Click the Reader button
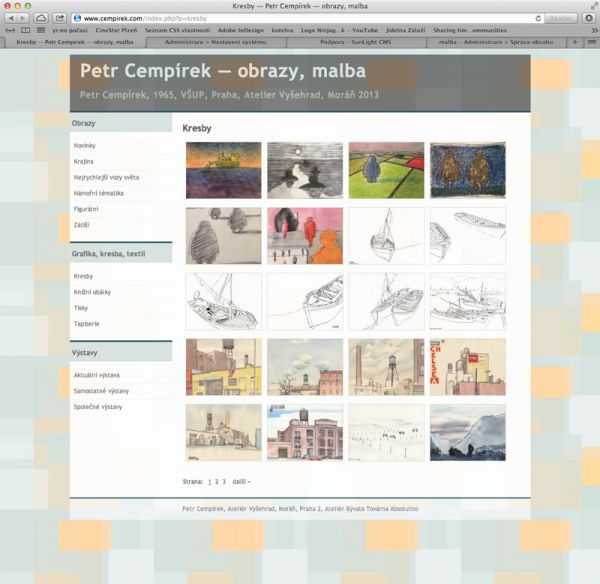 point(561,18)
